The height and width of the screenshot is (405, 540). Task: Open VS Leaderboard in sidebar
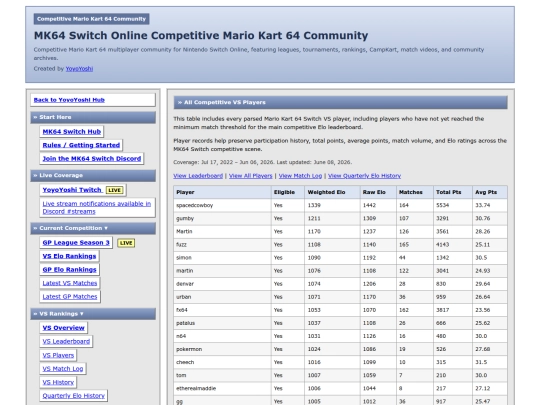pos(66,341)
